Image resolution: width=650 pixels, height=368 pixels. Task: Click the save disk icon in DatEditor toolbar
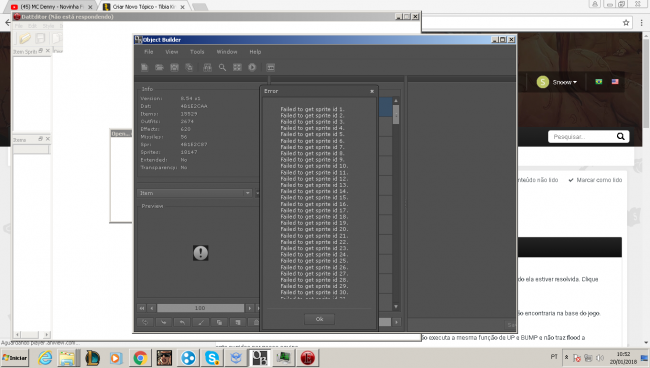(40, 38)
